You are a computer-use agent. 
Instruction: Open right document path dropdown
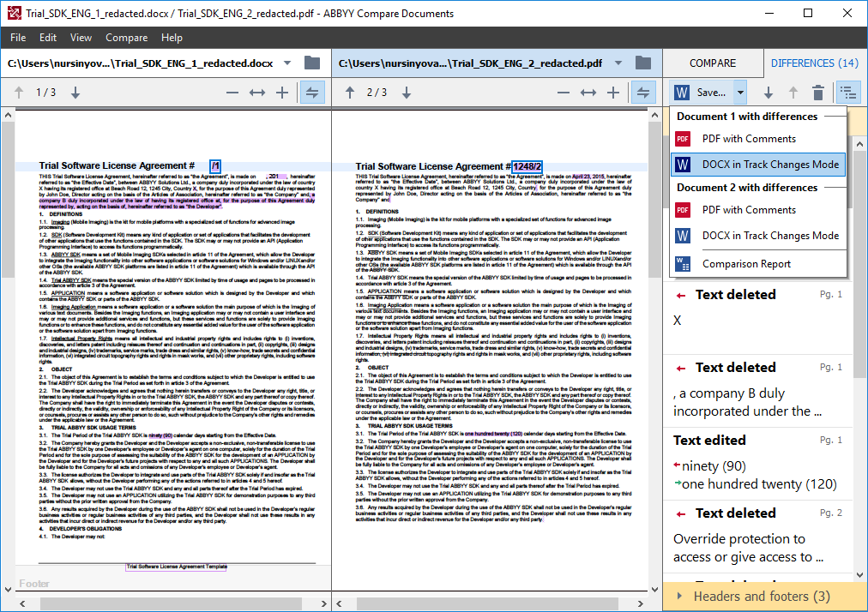(x=618, y=63)
